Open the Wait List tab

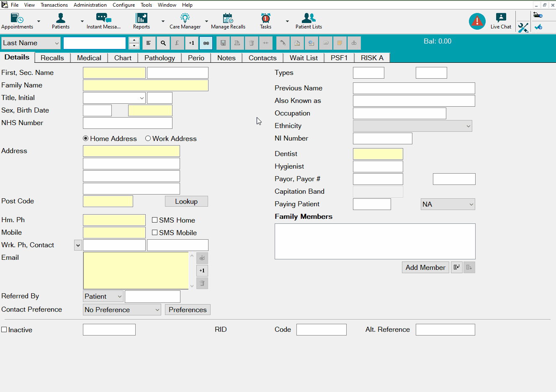pos(304,58)
